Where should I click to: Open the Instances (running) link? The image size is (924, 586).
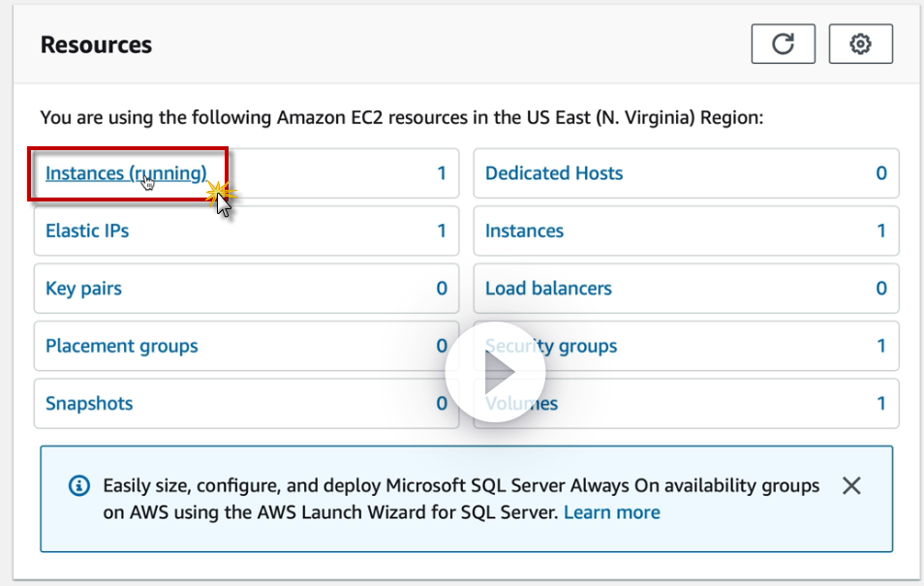(x=126, y=173)
